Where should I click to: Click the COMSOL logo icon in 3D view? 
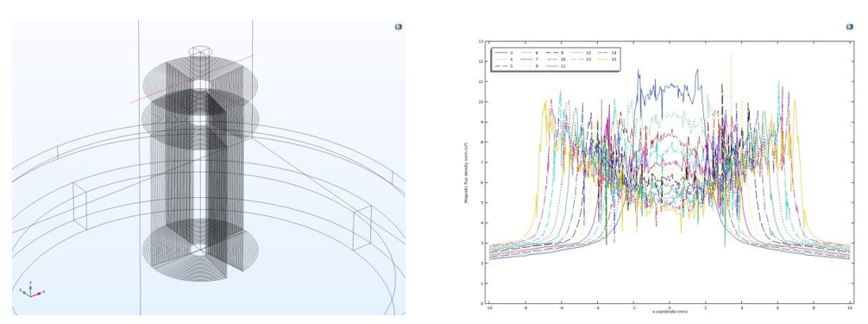[x=398, y=27]
